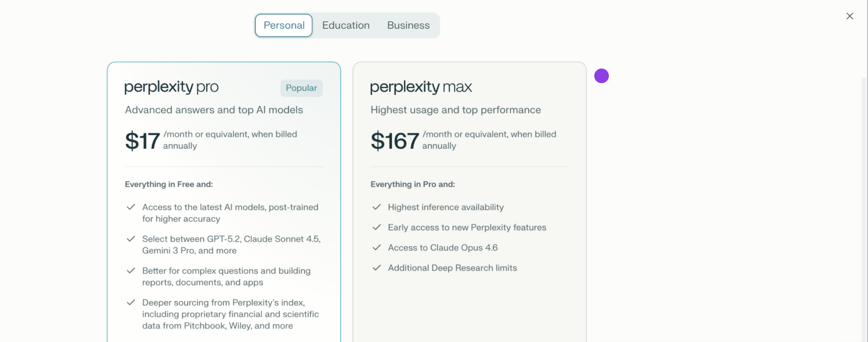Screen dimensions: 868x342
Task: Select the Business plans tab
Action: coord(408,25)
